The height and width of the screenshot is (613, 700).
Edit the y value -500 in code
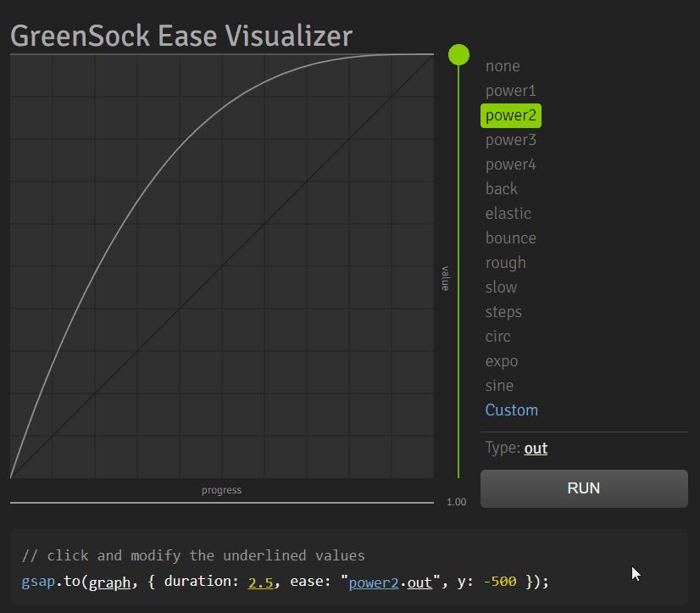pos(498,582)
